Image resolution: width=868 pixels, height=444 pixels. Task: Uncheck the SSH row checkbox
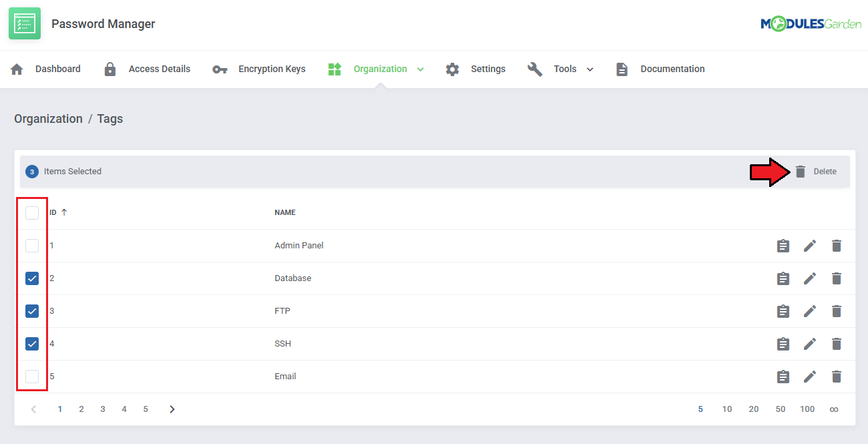click(32, 344)
